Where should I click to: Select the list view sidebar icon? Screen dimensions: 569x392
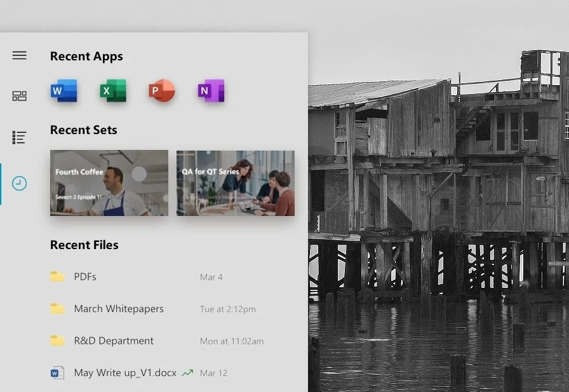(x=19, y=138)
